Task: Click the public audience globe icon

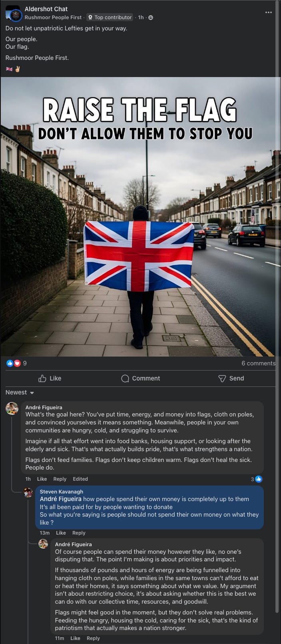Action: point(151,18)
